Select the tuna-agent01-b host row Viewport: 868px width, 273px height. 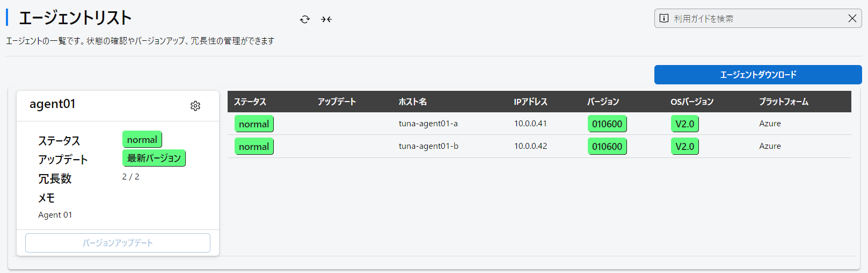tap(539, 146)
